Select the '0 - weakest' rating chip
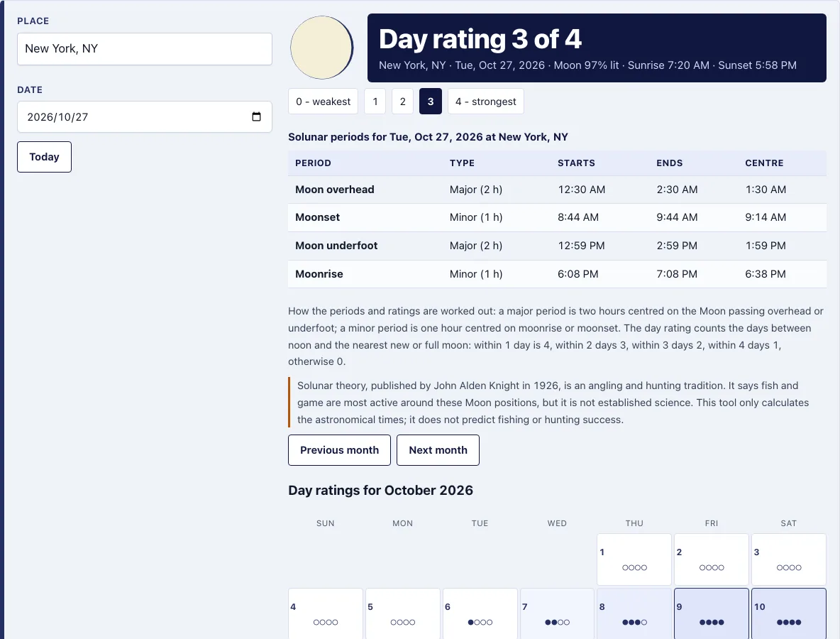 tap(323, 102)
